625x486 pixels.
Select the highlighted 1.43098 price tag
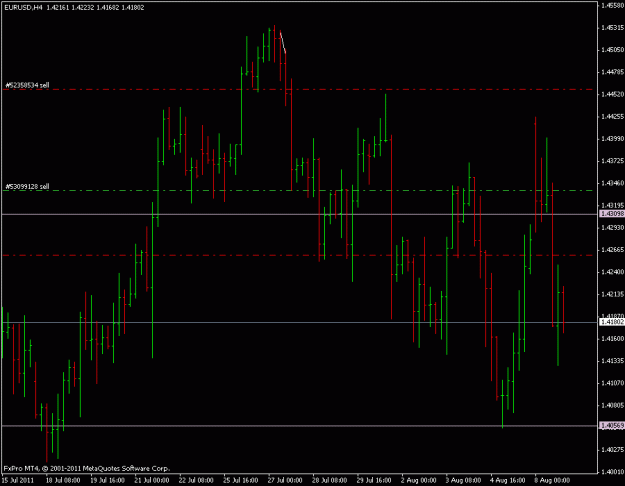click(x=612, y=214)
